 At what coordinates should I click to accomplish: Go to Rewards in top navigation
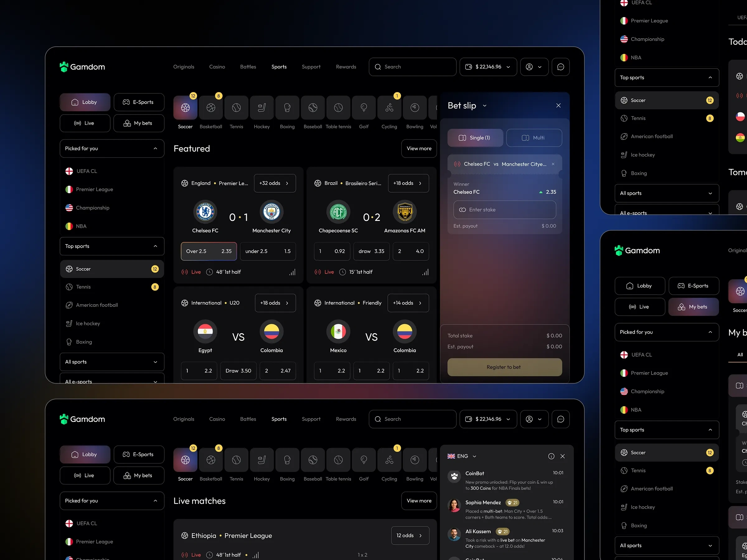(346, 67)
